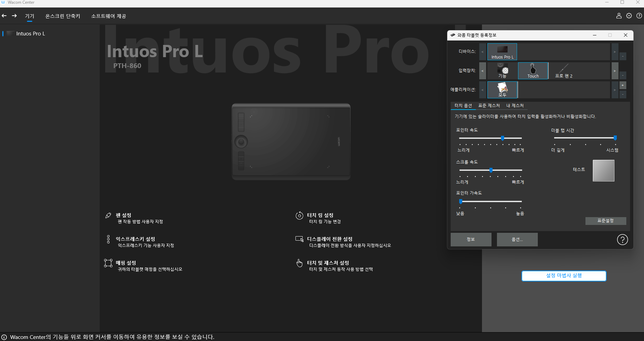
Task: Open the user account icon
Action: click(619, 16)
